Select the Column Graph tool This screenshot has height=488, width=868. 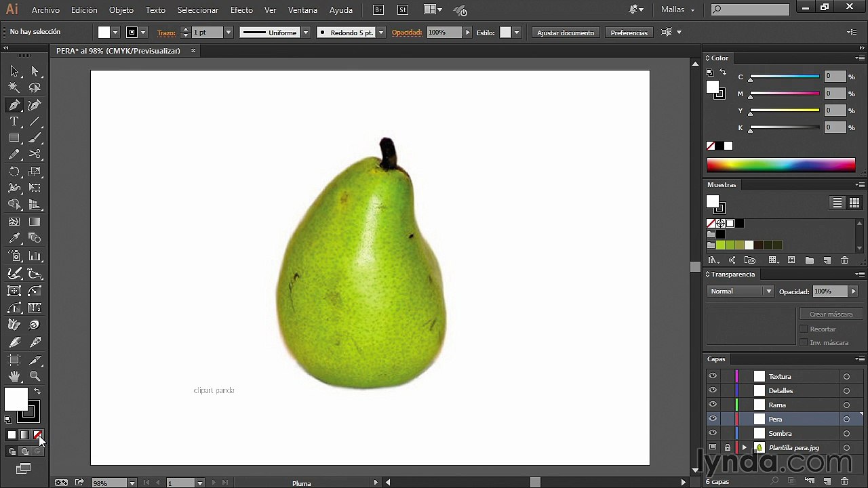pyautogui.click(x=35, y=256)
